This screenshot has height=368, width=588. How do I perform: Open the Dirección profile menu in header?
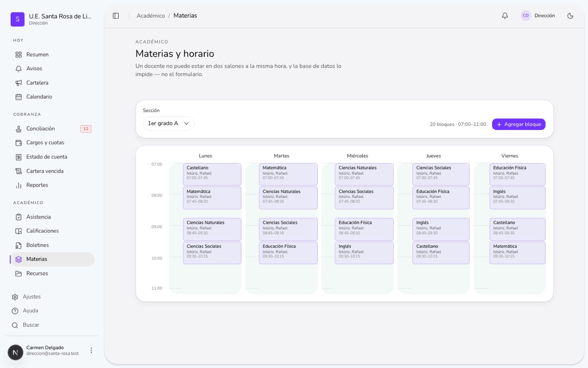click(x=538, y=16)
